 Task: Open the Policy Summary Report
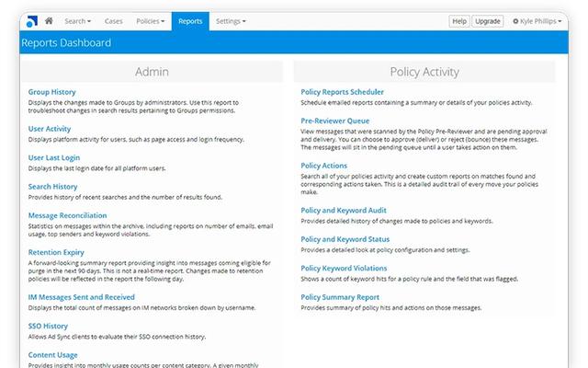(340, 297)
